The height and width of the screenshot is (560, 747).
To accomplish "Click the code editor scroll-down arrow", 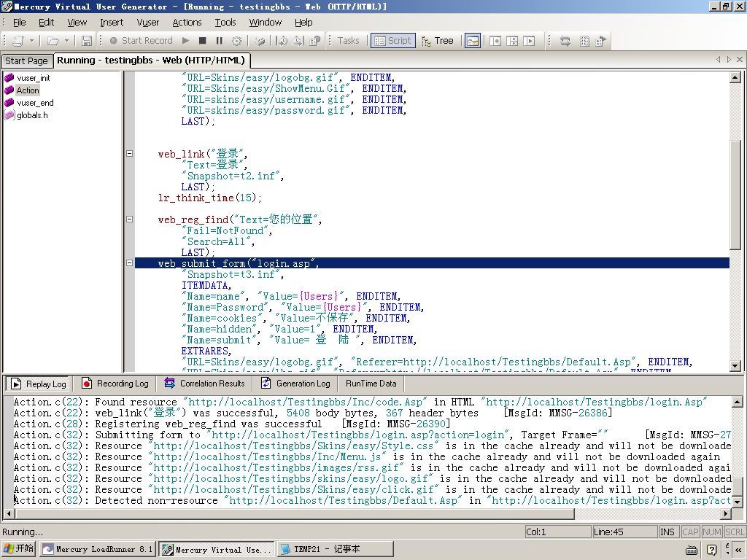I will click(735, 366).
